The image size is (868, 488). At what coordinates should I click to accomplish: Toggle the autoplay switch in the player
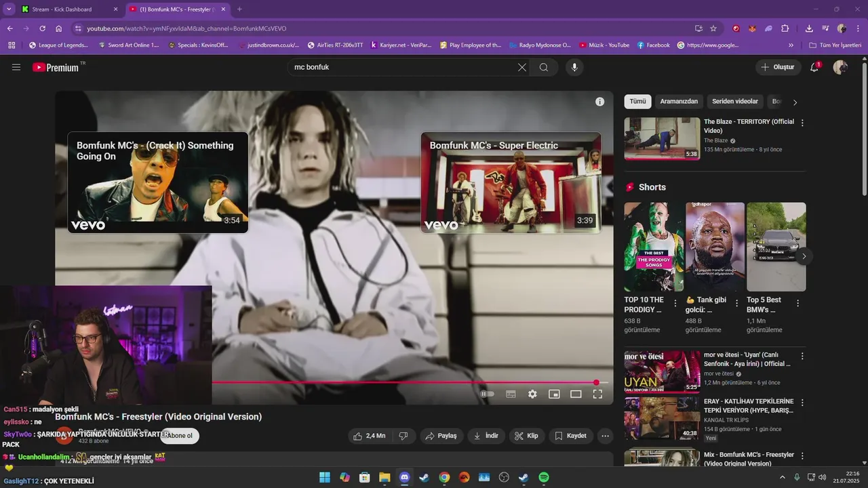tap(487, 394)
